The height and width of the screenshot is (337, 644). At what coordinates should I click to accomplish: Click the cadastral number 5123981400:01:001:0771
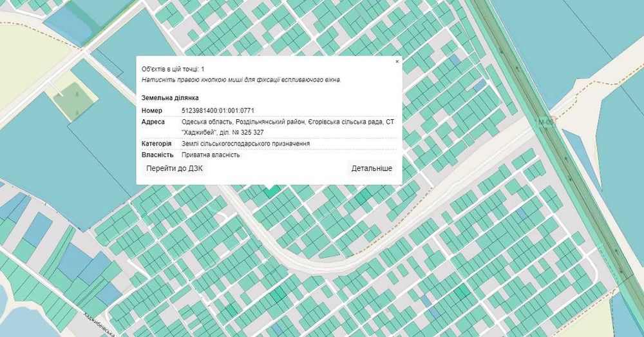tap(218, 111)
